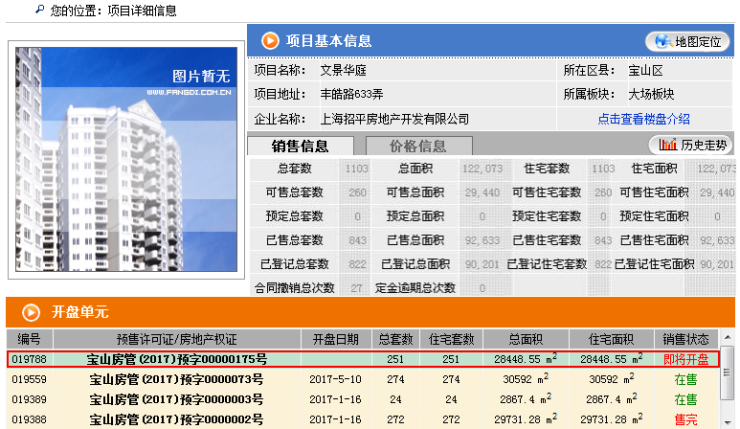Open the 点击查看楼盘介绍 link

point(643,119)
